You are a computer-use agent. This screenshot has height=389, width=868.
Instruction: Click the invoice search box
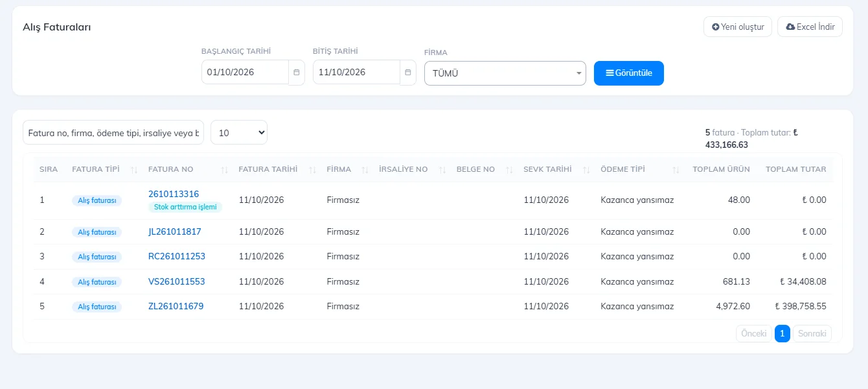(113, 132)
